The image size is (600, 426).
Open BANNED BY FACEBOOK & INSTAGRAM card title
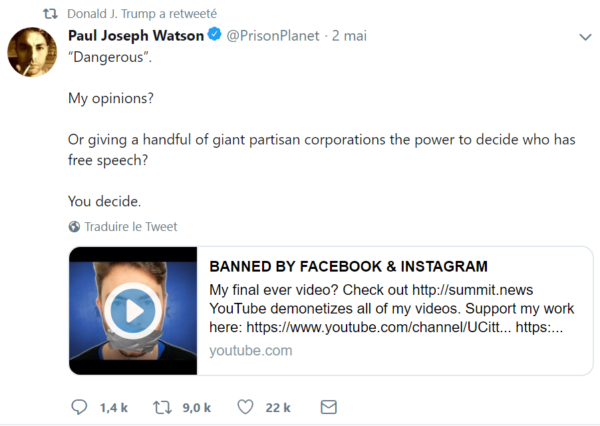349,266
